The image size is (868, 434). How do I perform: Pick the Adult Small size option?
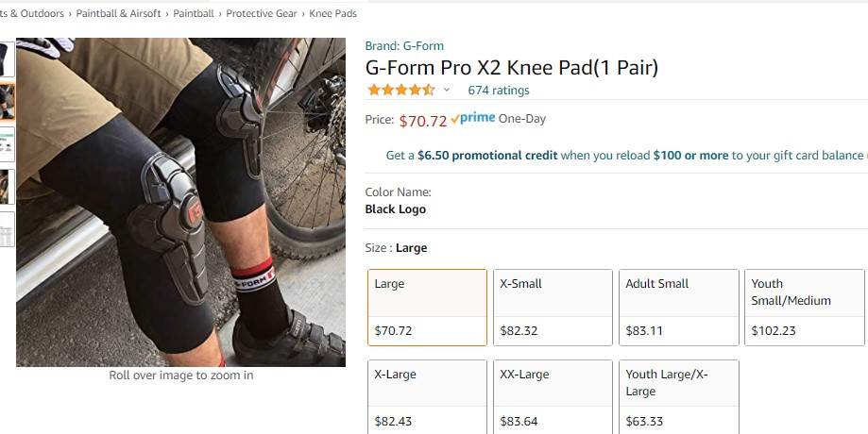click(678, 308)
